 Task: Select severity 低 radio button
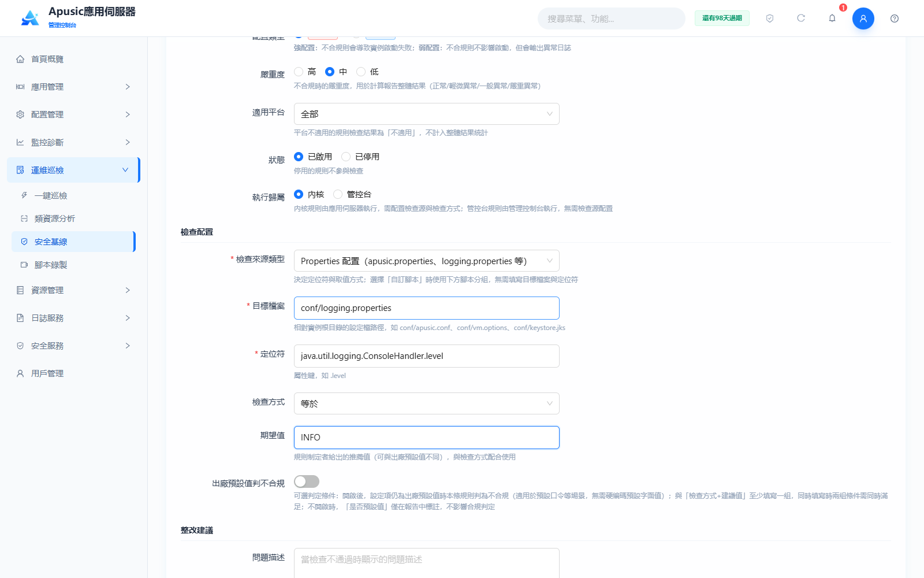pos(361,72)
